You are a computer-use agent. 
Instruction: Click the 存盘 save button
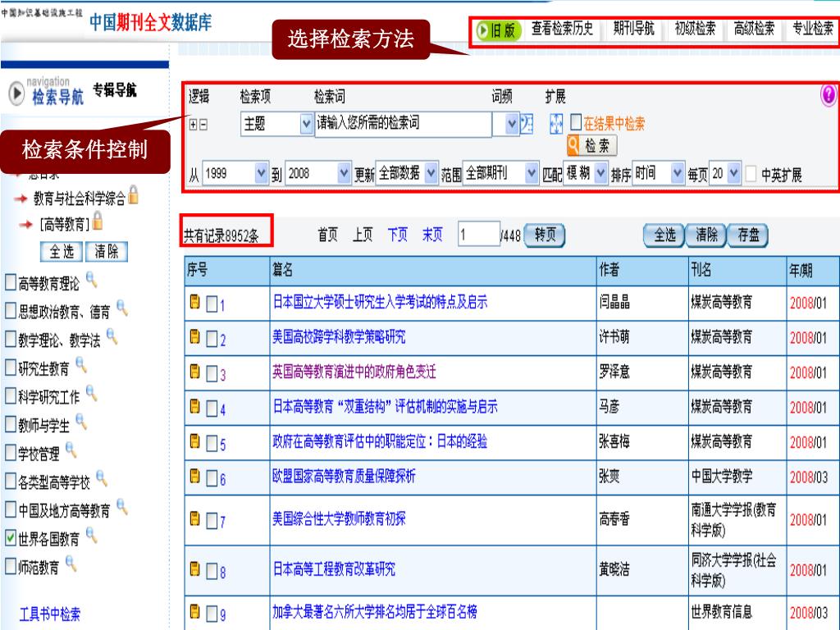(x=748, y=235)
